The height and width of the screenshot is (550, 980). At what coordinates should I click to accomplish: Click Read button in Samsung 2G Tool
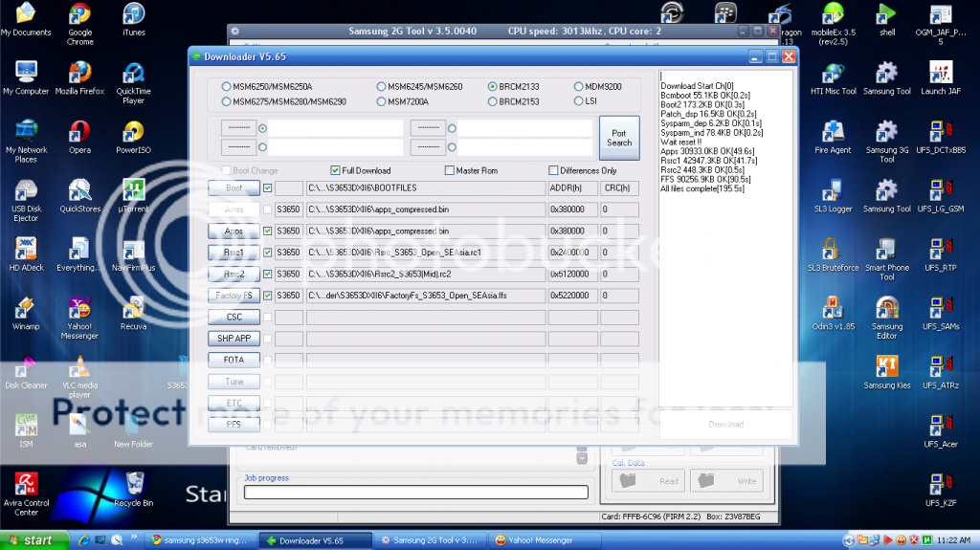[x=648, y=480]
